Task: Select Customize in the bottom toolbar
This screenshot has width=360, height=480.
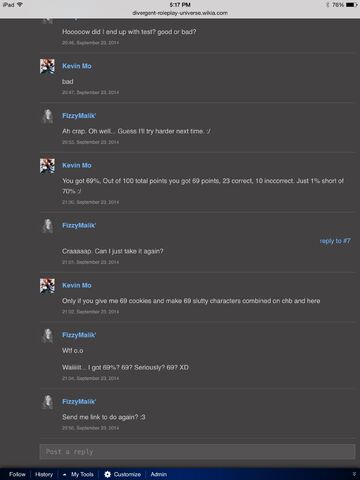Action: (127, 474)
